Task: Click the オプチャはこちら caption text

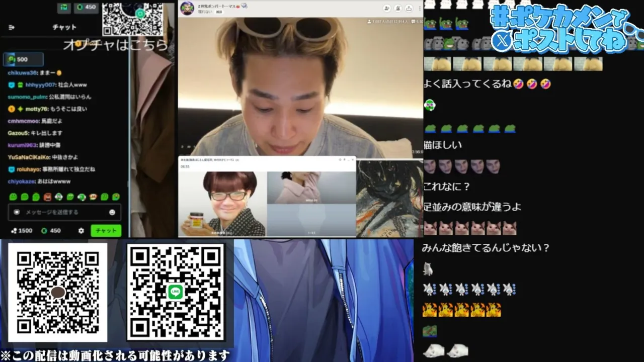Action: [x=116, y=45]
